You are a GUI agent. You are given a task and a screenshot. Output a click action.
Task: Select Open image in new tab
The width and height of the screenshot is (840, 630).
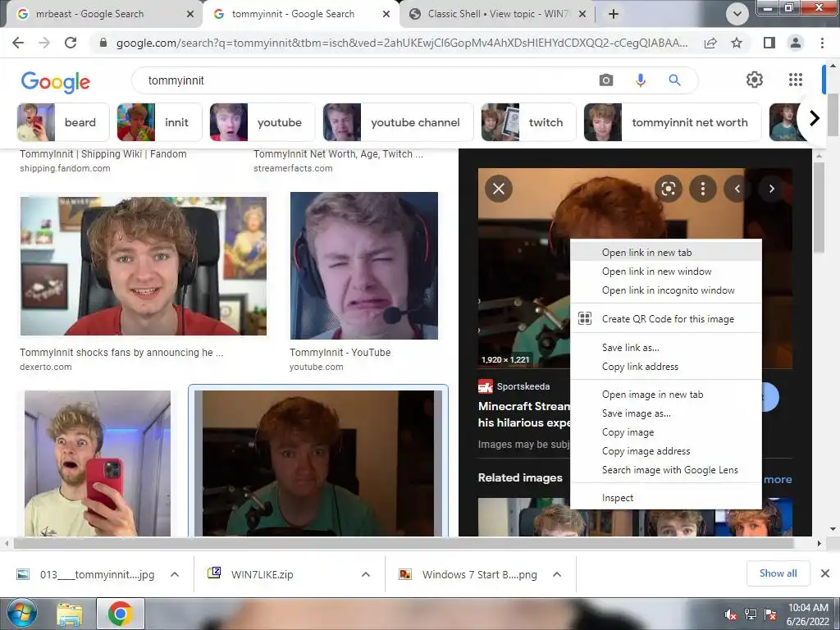coord(666,395)
